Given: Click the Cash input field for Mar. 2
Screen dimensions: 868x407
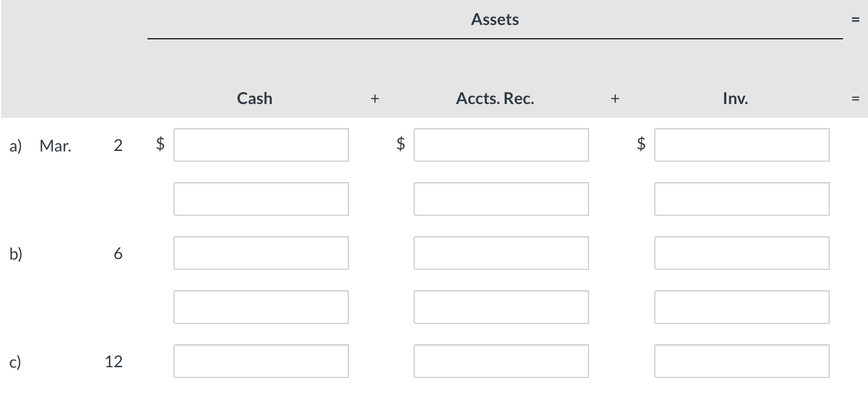Looking at the screenshot, I should [261, 145].
